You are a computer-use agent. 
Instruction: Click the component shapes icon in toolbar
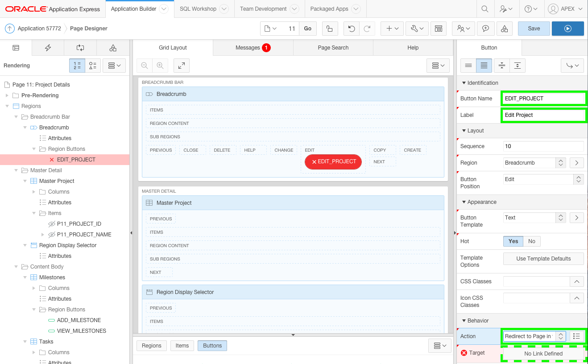(x=505, y=29)
